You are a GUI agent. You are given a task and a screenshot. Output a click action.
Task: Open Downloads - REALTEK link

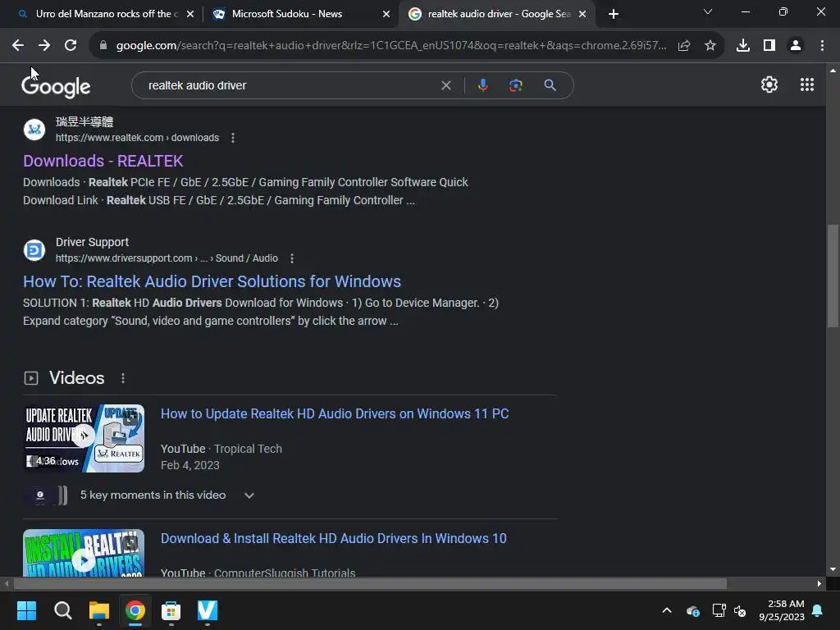coord(103,162)
